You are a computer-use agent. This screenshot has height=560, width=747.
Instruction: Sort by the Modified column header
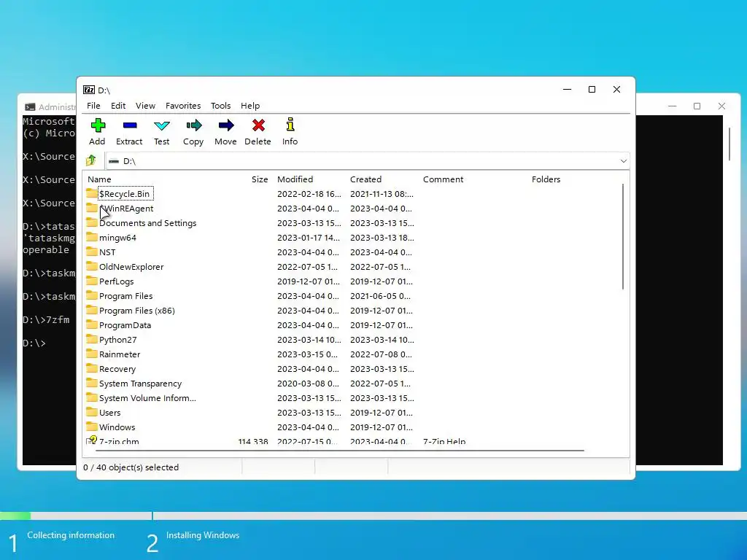(x=295, y=179)
